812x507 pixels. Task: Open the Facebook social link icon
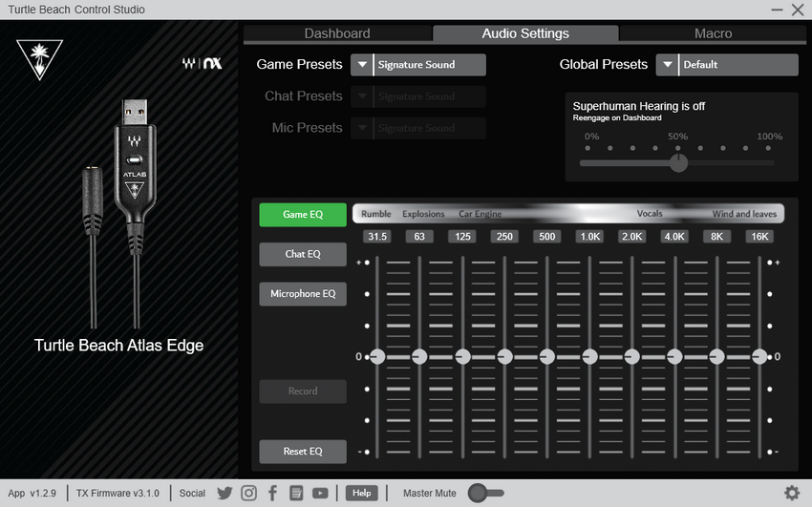[x=272, y=493]
